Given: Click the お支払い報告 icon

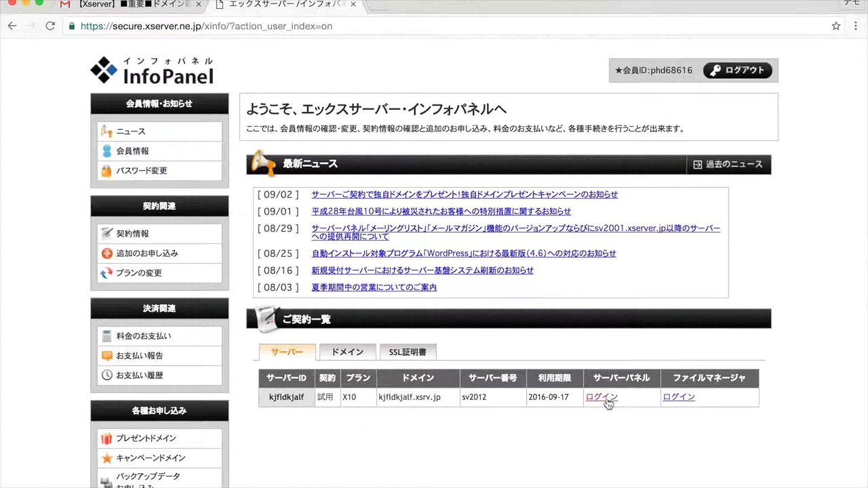Looking at the screenshot, I should (x=106, y=355).
